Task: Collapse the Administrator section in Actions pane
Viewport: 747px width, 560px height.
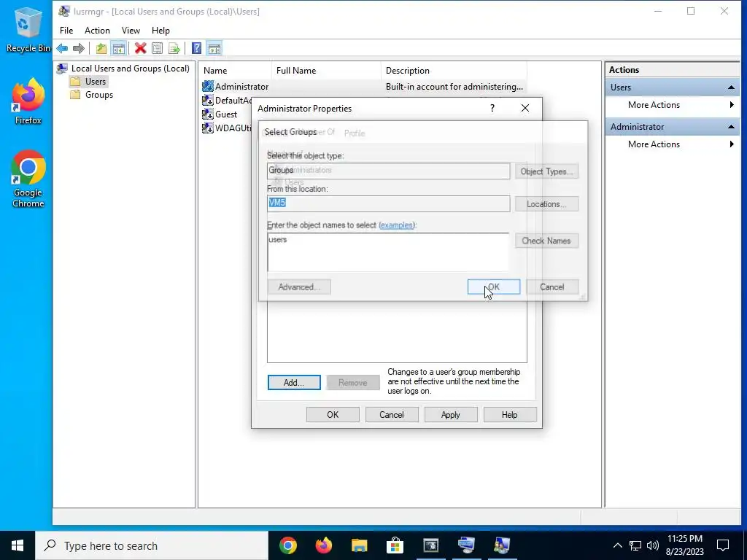Action: [x=731, y=127]
